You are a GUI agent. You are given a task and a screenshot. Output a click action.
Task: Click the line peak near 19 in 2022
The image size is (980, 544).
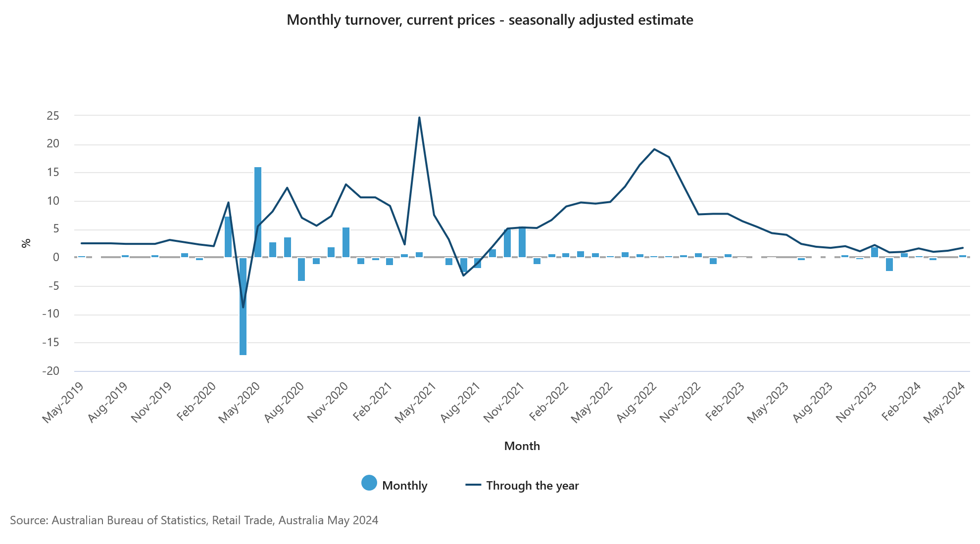(x=654, y=149)
